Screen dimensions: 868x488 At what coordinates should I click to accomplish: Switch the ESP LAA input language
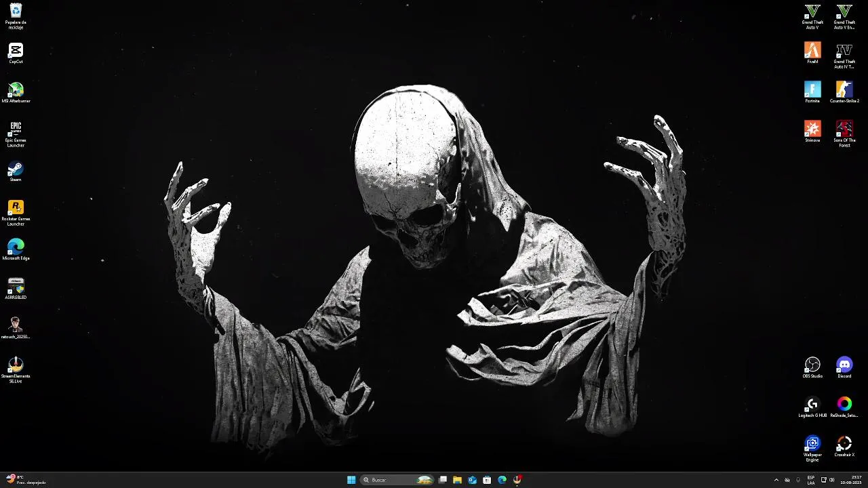click(811, 480)
